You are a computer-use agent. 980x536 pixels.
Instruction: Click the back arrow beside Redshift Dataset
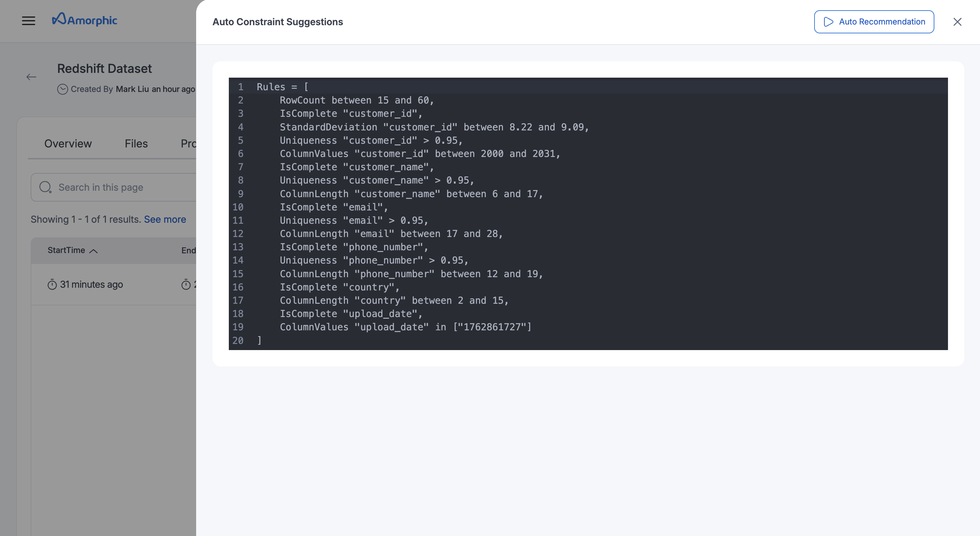32,77
